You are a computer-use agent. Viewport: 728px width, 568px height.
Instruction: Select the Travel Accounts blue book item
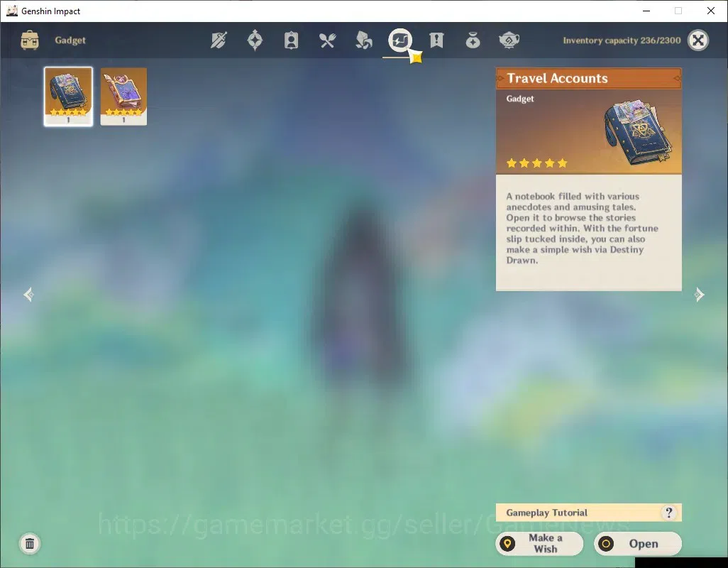(68, 97)
